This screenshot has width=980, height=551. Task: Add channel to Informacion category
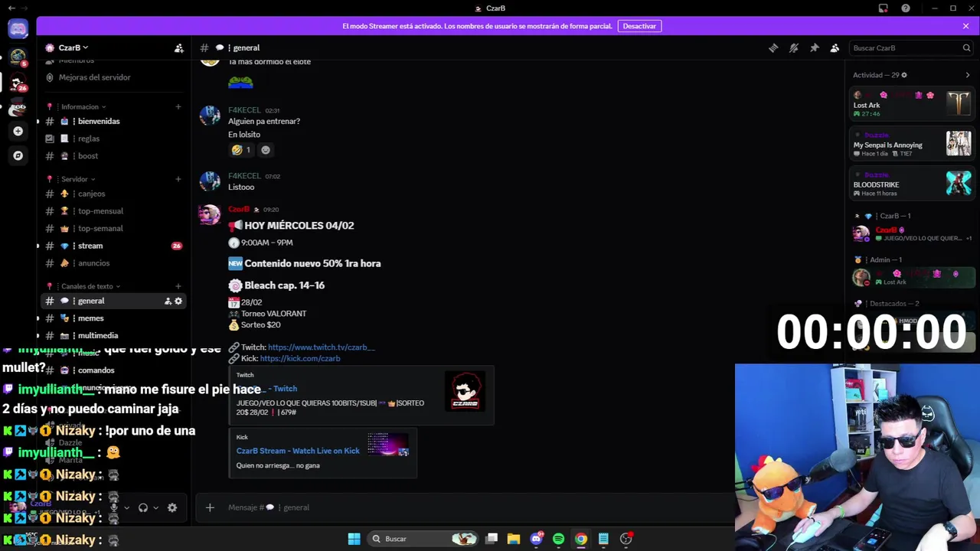point(178,106)
